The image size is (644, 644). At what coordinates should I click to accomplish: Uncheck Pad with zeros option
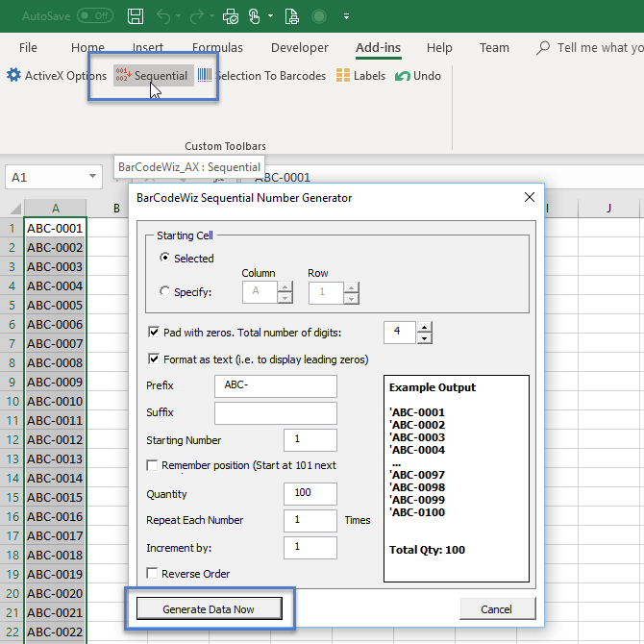154,333
